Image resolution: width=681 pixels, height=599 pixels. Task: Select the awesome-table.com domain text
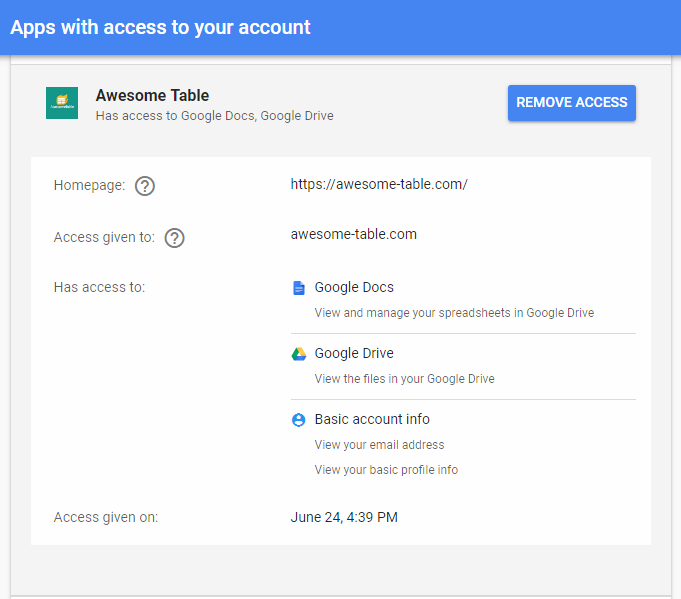[x=354, y=234]
